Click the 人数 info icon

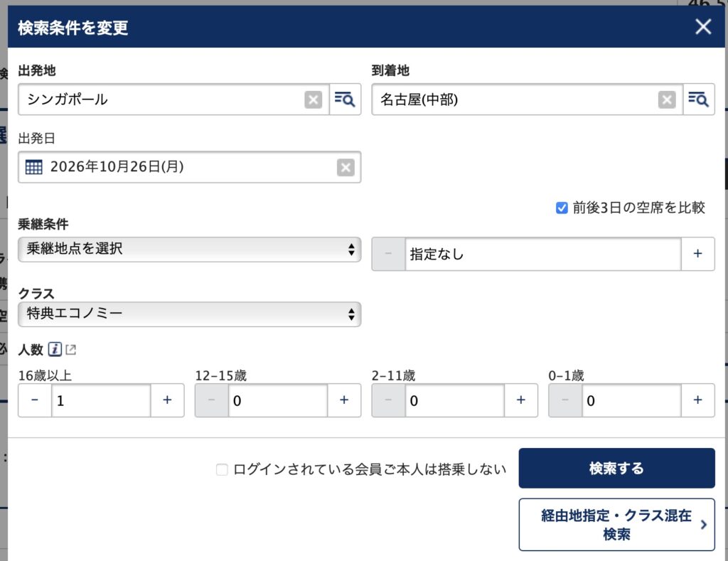pos(55,349)
